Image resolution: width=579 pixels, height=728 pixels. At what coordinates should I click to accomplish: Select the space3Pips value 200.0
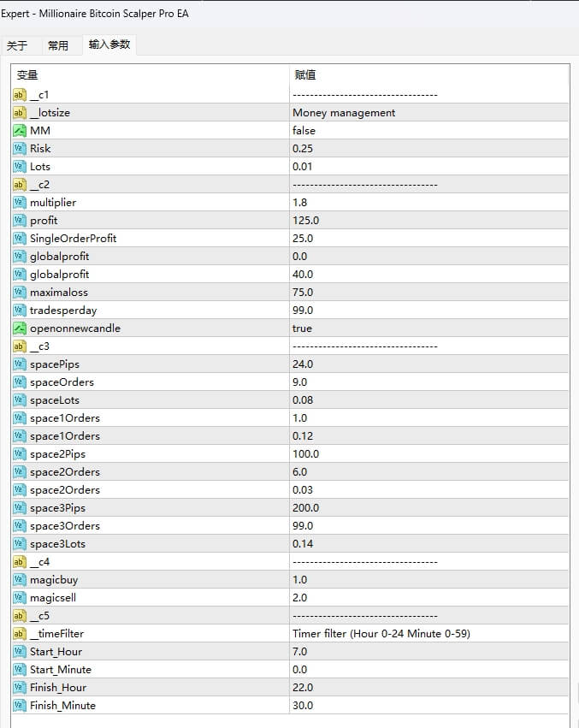[429, 508]
